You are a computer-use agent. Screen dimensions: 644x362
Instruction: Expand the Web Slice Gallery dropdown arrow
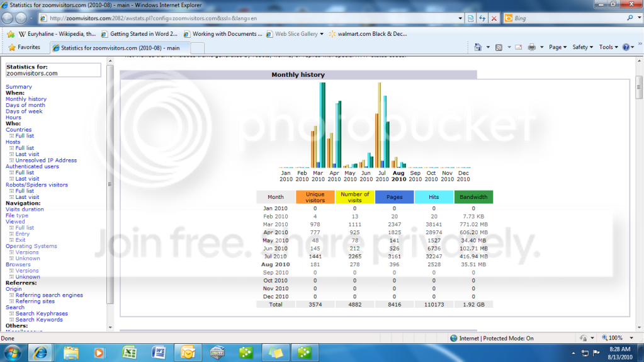click(x=322, y=34)
